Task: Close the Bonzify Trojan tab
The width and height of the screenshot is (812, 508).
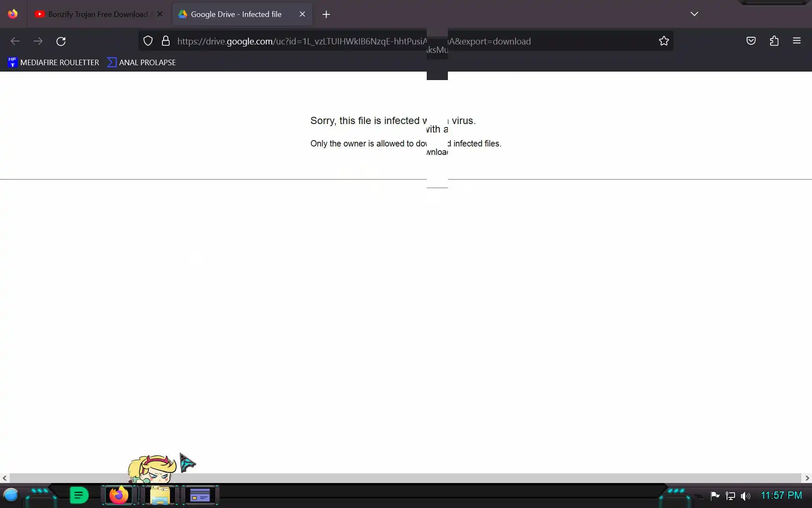Action: tap(160, 14)
